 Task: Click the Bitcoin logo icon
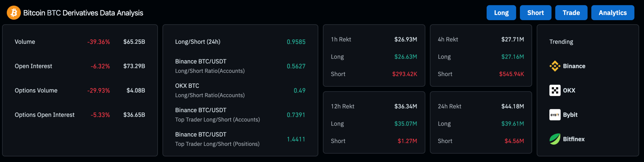point(14,13)
